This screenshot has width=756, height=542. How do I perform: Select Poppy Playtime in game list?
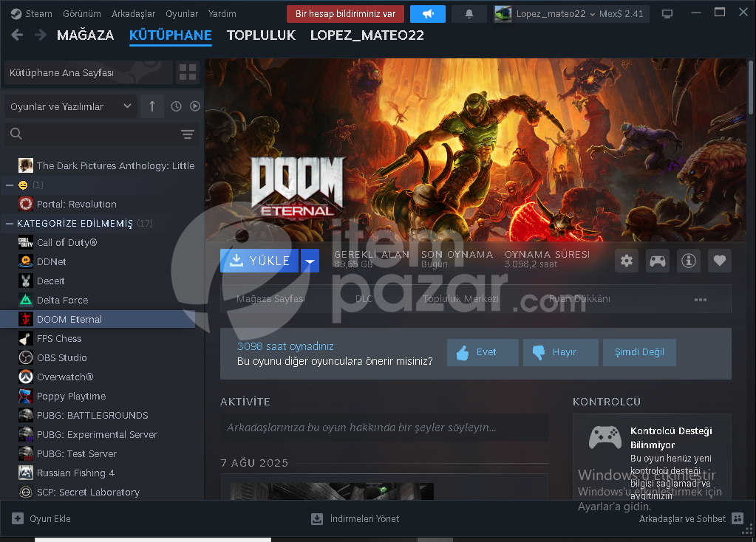tap(98, 397)
